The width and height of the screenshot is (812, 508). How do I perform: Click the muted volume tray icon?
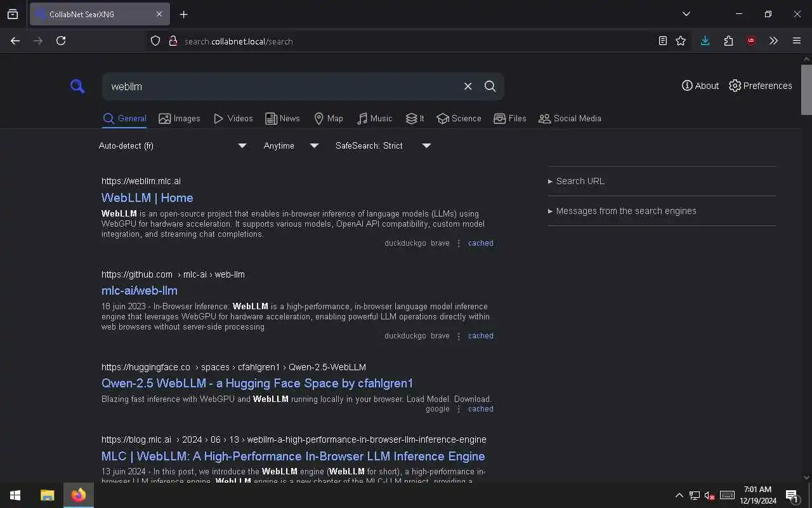coord(710,495)
